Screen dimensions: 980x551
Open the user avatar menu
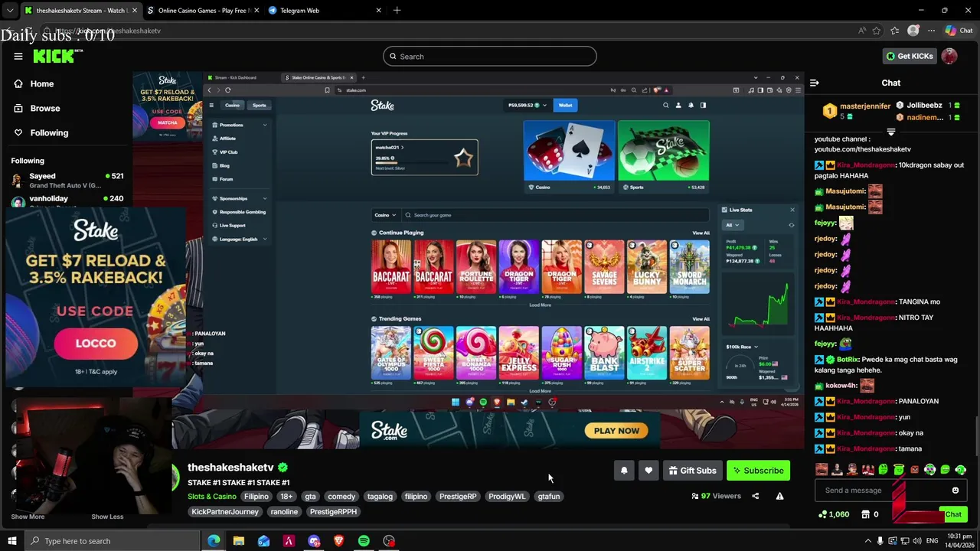949,56
